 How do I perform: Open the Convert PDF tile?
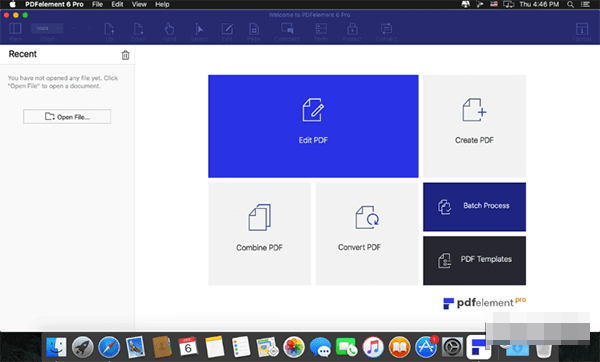click(367, 234)
